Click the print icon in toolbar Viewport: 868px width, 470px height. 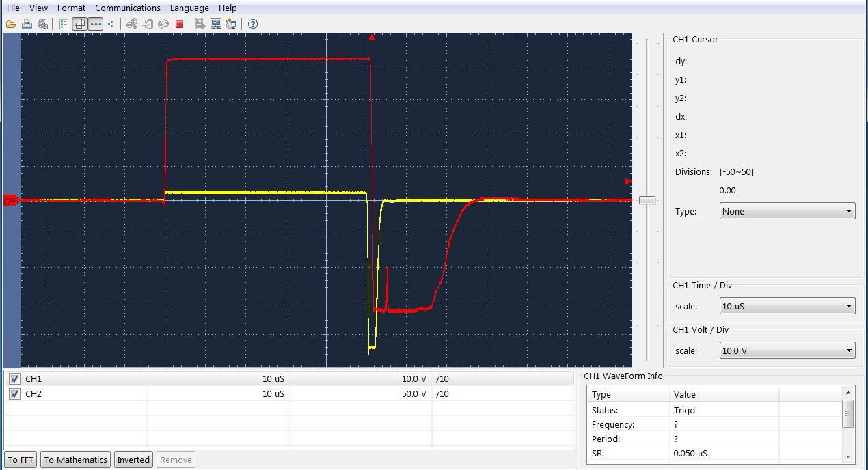coord(27,24)
